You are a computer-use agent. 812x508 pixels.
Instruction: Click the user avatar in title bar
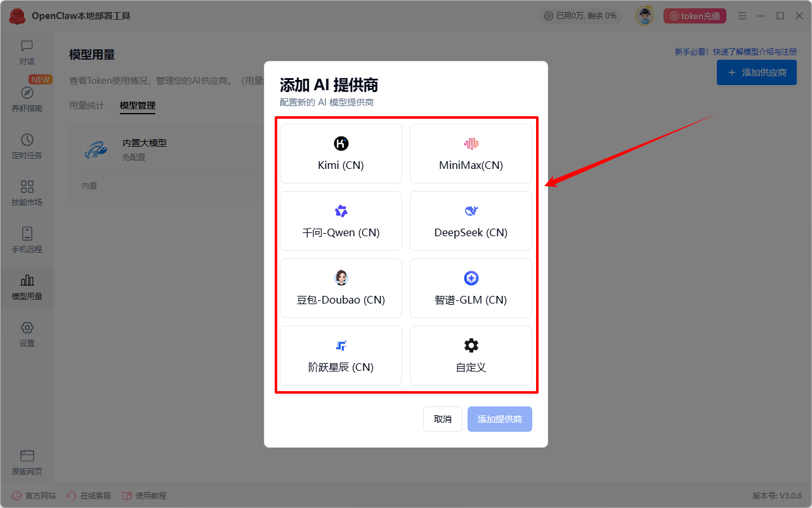[645, 16]
